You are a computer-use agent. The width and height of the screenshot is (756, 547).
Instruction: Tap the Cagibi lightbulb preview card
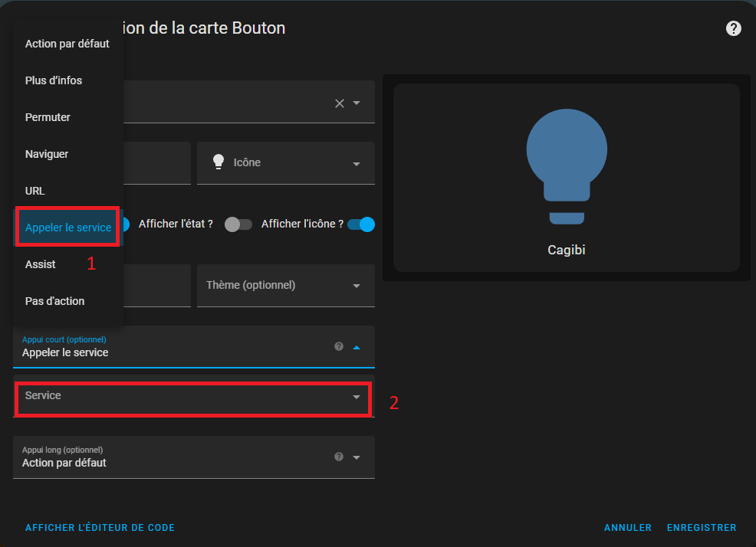(567, 178)
